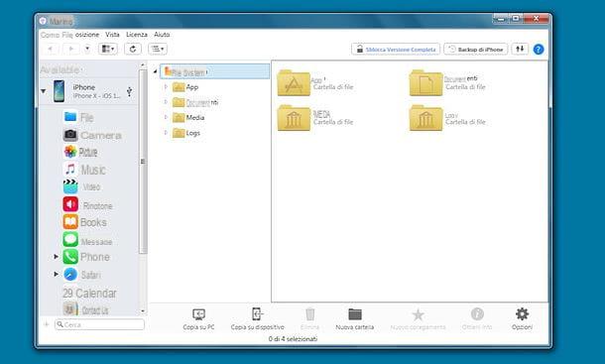Image resolution: width=605 pixels, height=364 pixels.
Task: Open the Ringtone section in sidebar
Action: coord(87,205)
